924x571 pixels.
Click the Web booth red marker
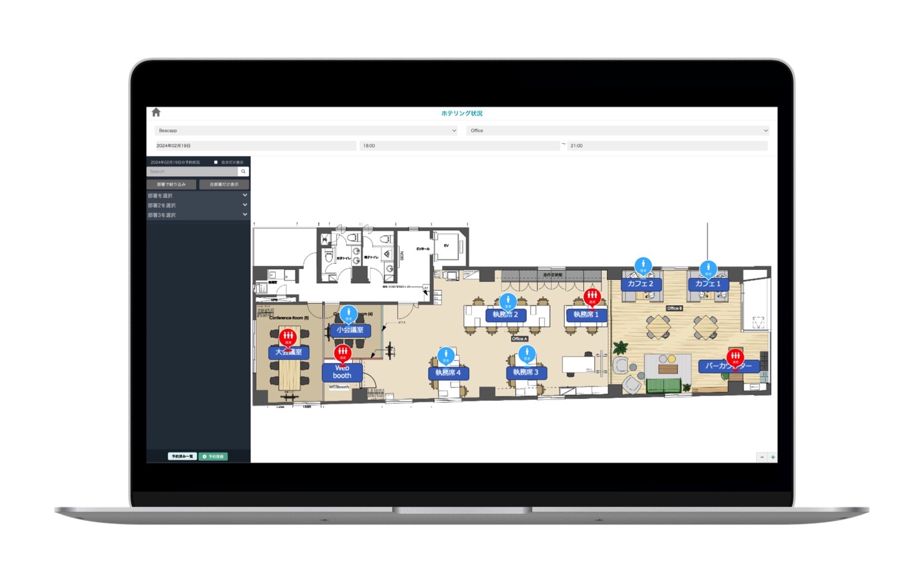342,352
